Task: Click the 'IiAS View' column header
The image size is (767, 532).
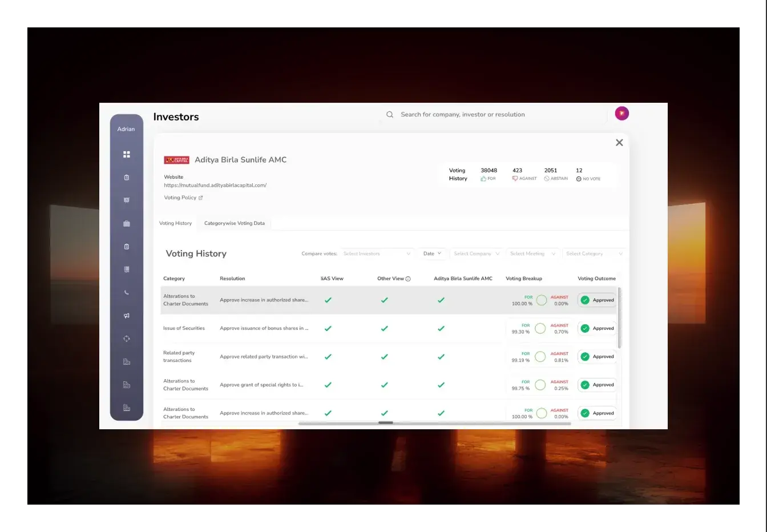Action: point(332,279)
